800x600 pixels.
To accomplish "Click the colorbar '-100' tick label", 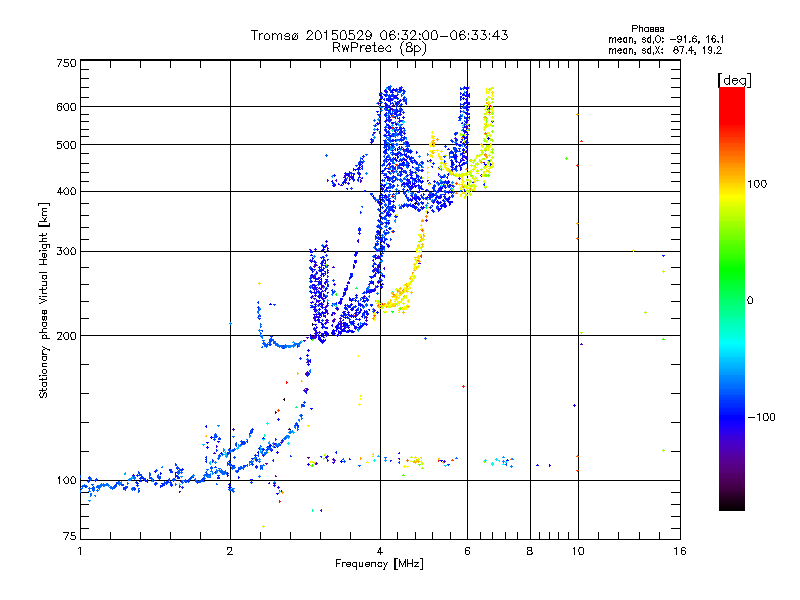I will [761, 417].
